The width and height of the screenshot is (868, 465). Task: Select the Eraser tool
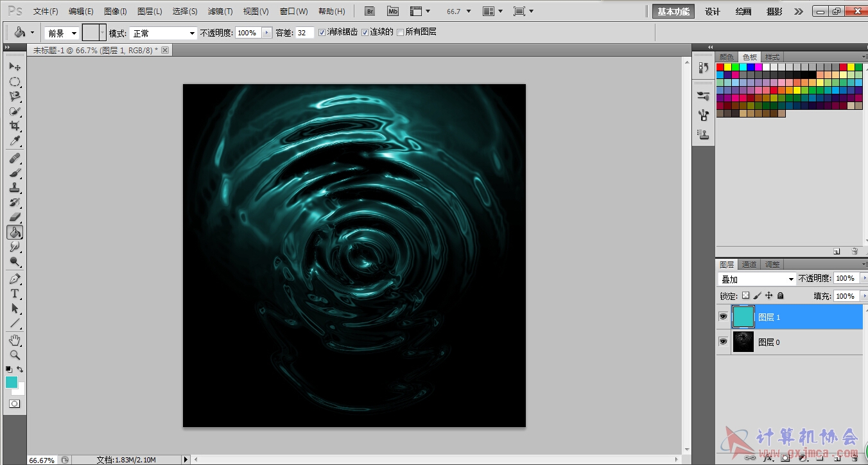15,217
